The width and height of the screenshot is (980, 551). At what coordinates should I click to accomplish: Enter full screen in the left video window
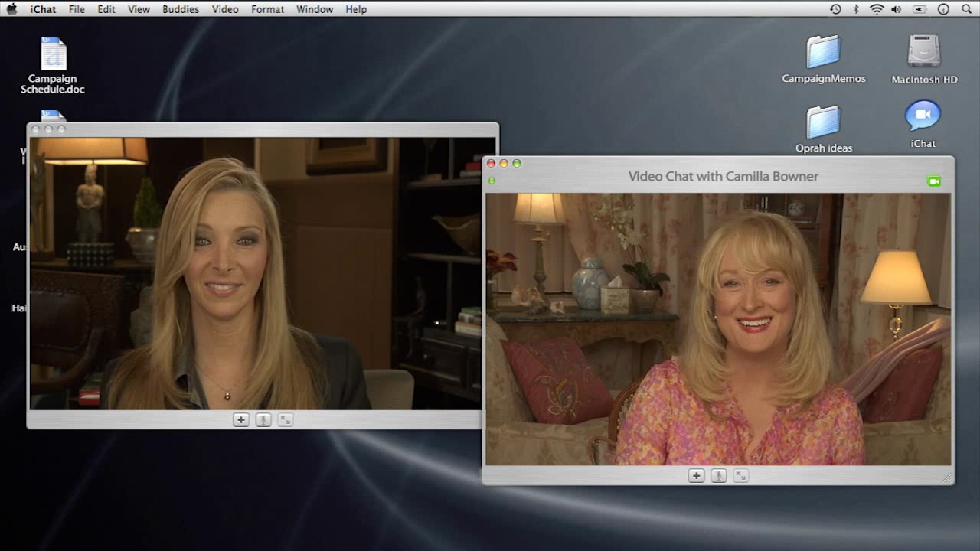tap(286, 419)
